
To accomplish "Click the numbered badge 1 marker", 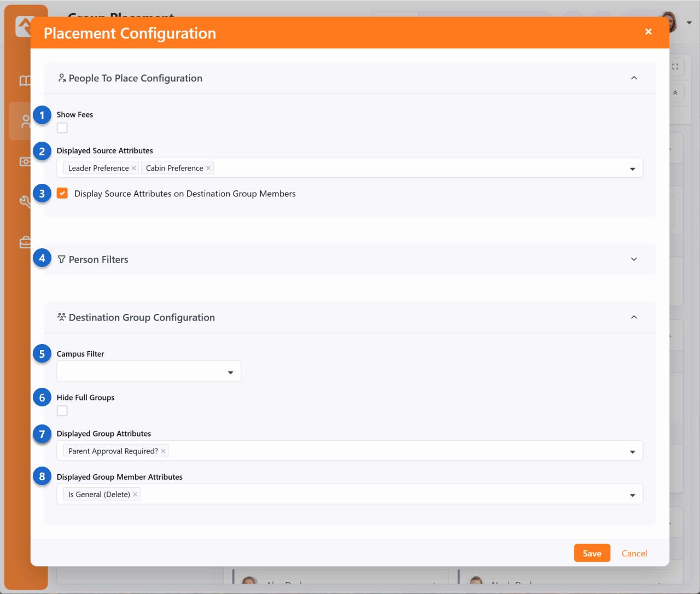I will click(x=42, y=115).
